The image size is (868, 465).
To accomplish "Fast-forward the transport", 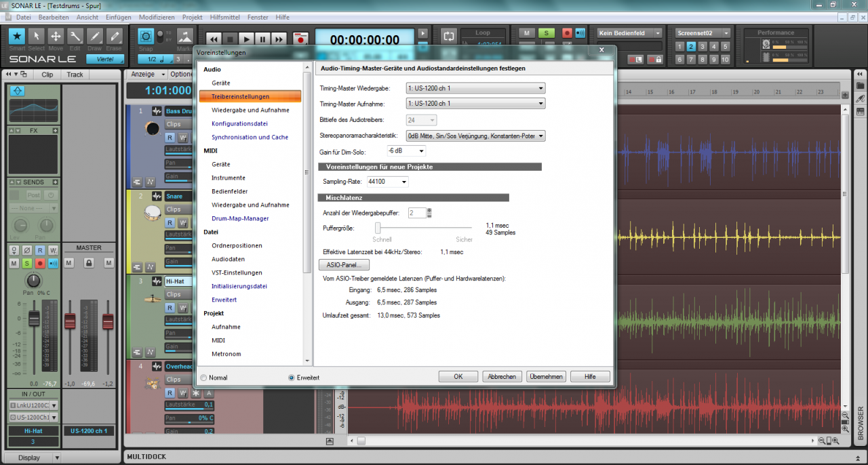I will click(279, 40).
